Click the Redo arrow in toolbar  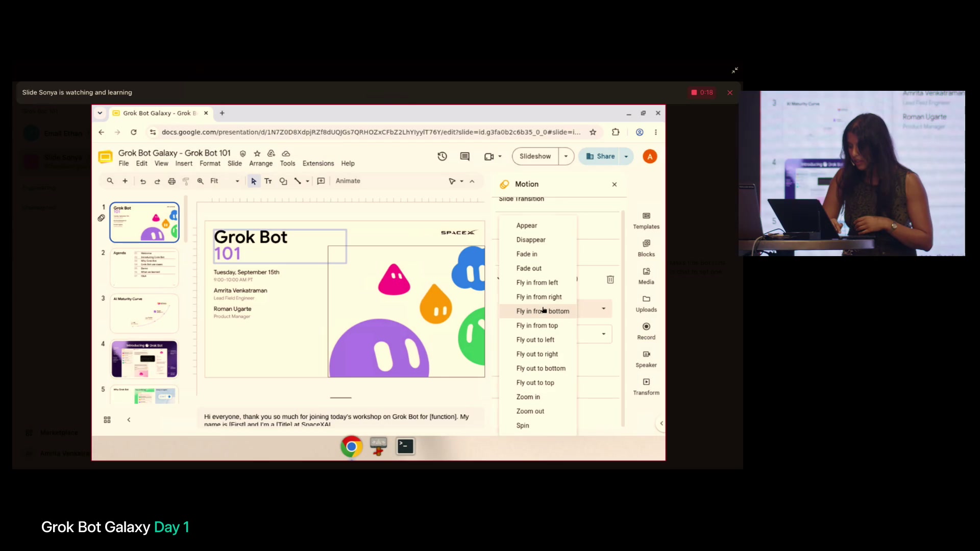[x=157, y=181]
